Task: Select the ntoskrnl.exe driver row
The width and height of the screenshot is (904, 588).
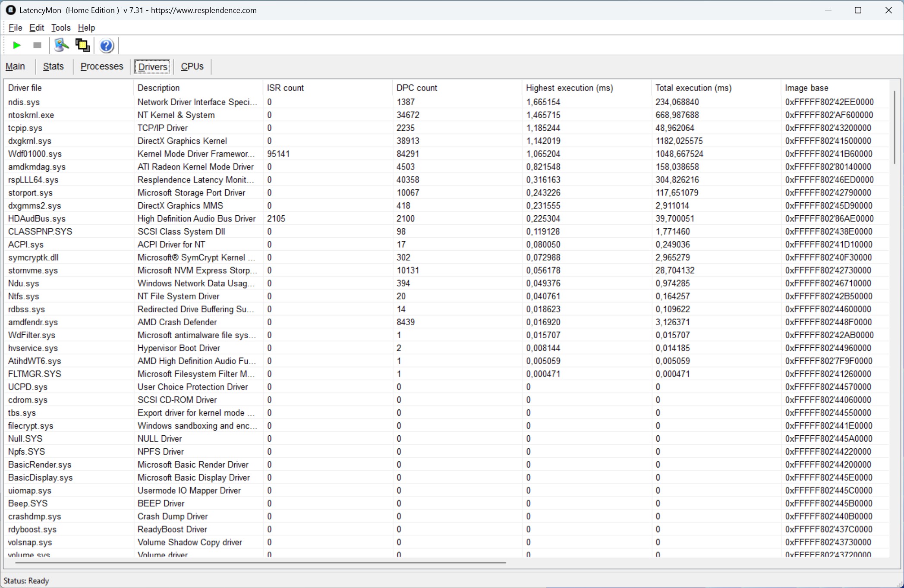Action: (31, 115)
